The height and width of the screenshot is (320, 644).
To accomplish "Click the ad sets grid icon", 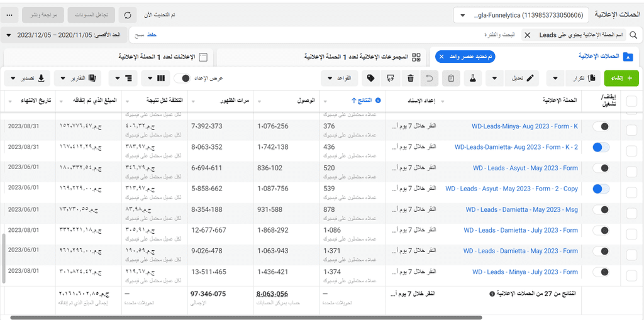I will coord(416,57).
